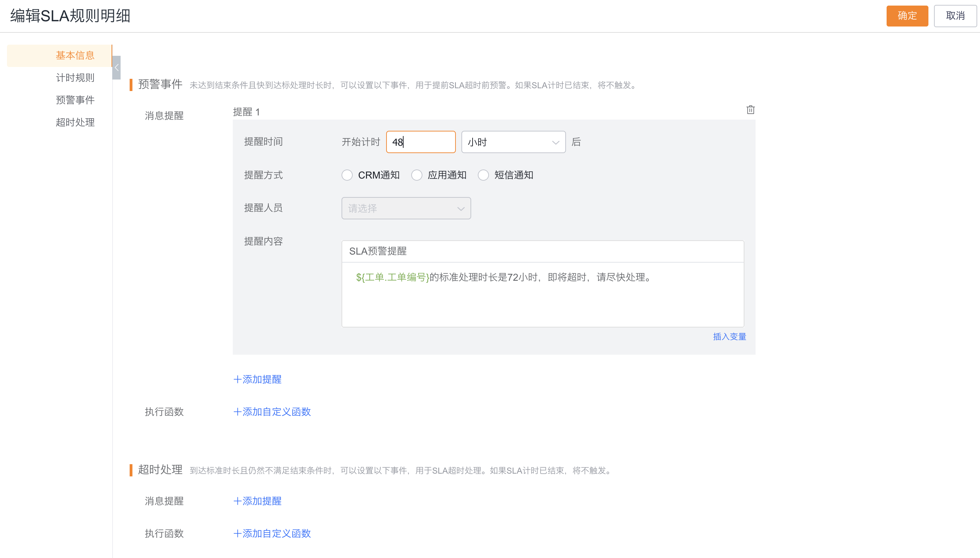Open the 提醒人员 请选择 dropdown
The width and height of the screenshot is (980, 558).
[x=406, y=209]
